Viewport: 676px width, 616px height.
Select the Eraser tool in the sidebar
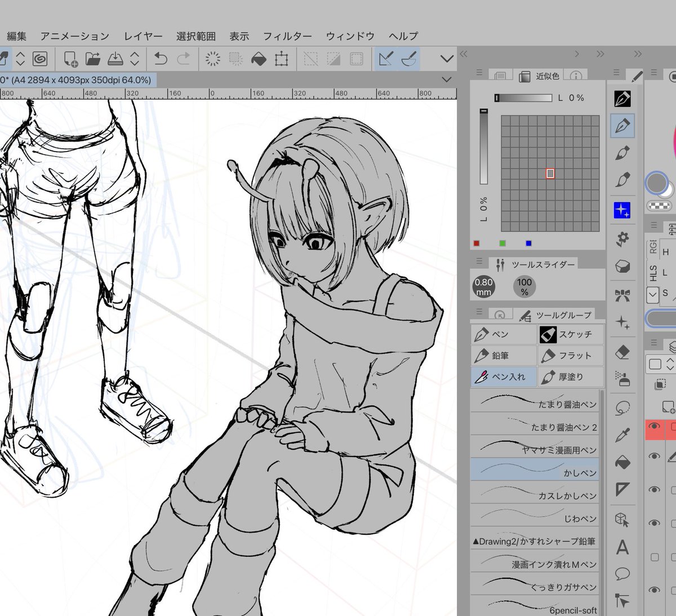pos(622,353)
